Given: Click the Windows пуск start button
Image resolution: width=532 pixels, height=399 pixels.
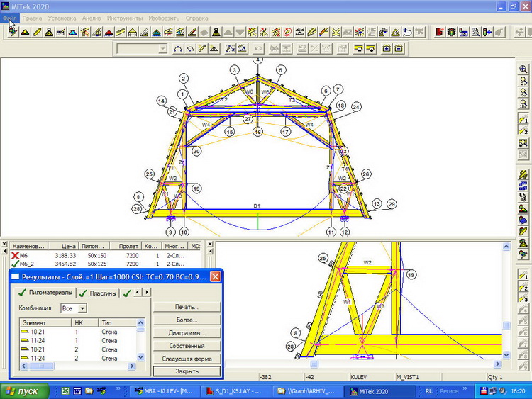Looking at the screenshot, I should (23, 391).
